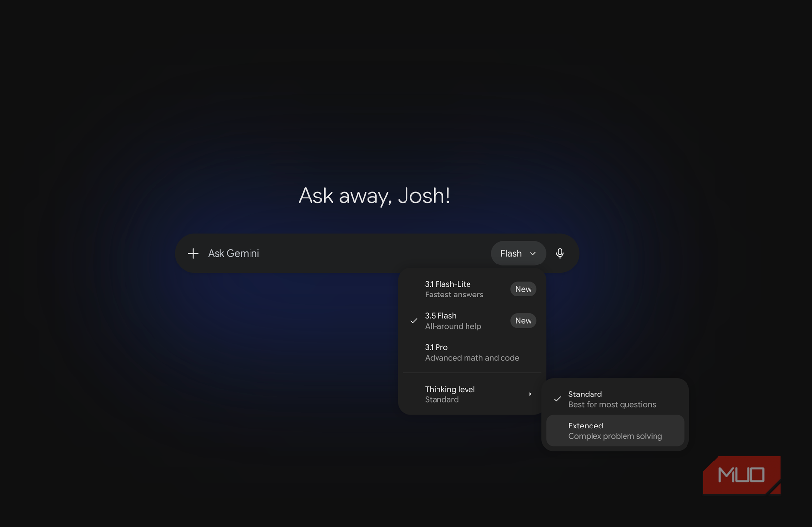Click the New badge next to 3.1 Flash-Lite
812x527 pixels.
pyautogui.click(x=523, y=289)
